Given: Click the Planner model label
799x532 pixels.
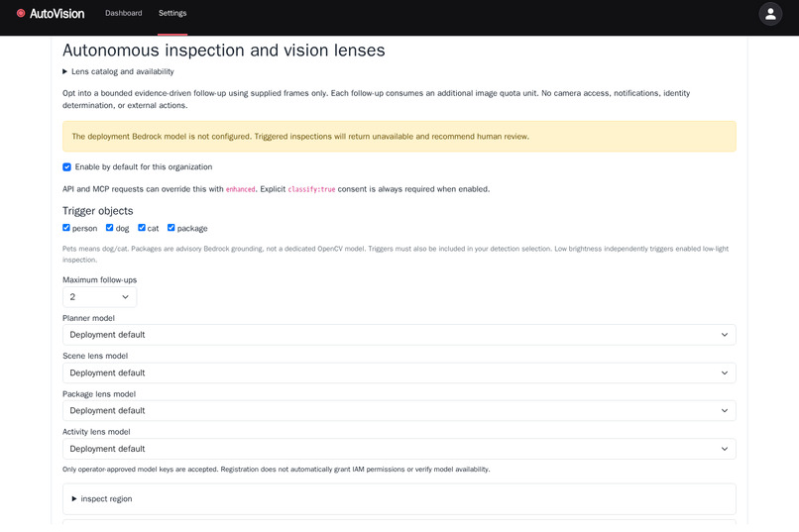Looking at the screenshot, I should click(88, 318).
